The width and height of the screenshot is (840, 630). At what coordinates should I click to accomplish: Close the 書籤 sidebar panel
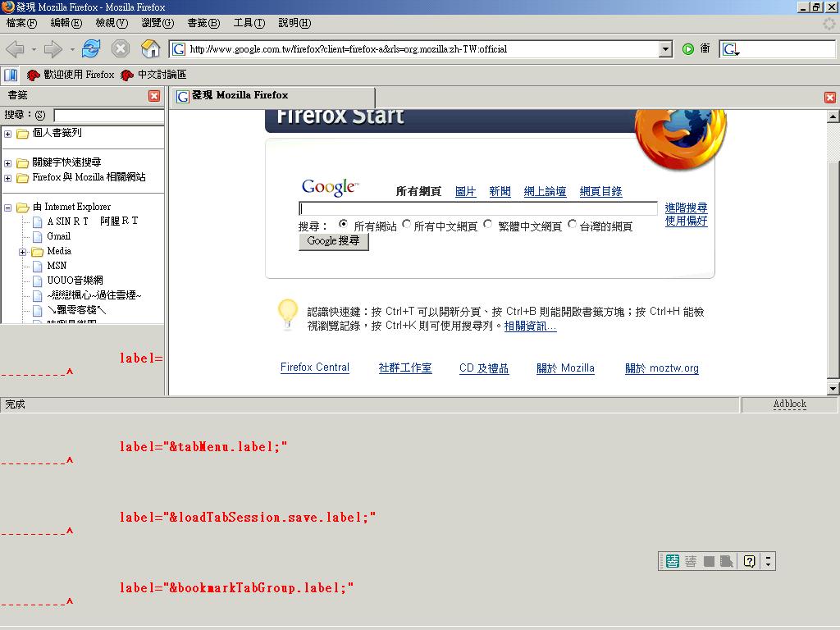pos(154,96)
